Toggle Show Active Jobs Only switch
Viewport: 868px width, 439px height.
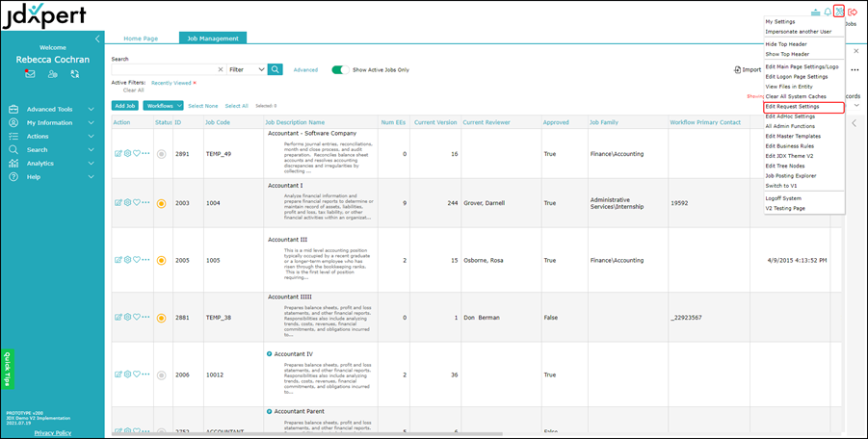(340, 69)
